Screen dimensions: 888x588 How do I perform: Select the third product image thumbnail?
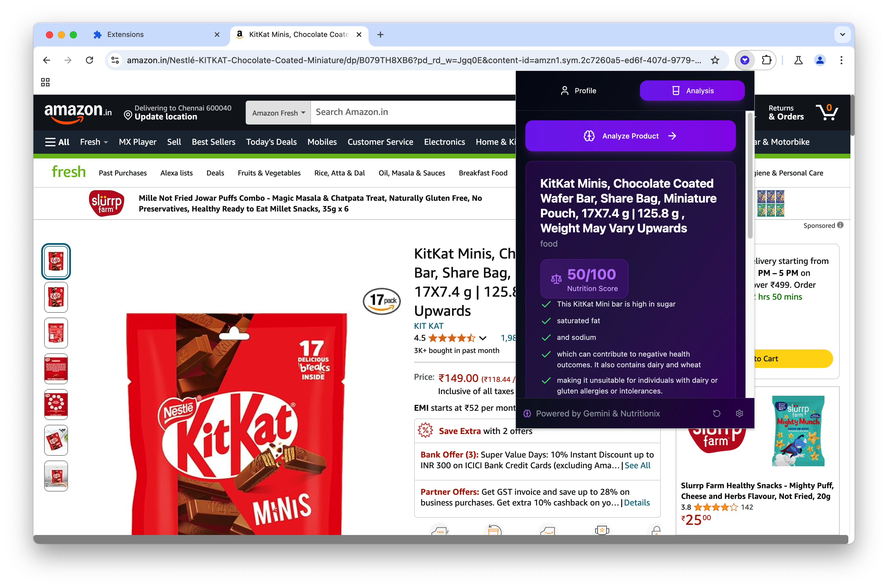tap(56, 333)
